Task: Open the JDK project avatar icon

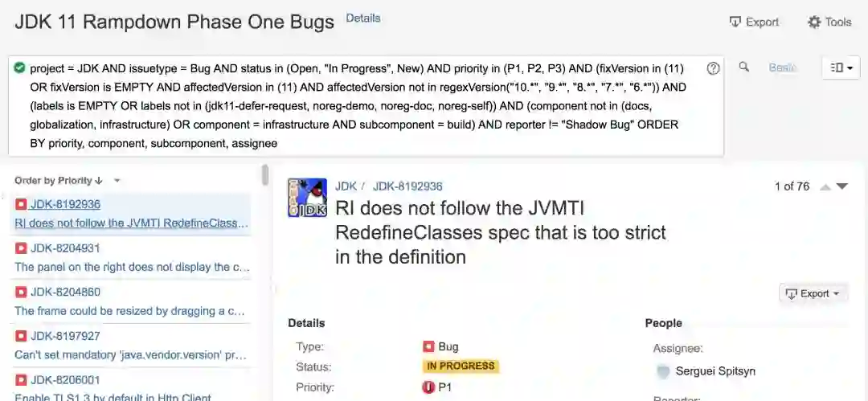Action: 307,198
